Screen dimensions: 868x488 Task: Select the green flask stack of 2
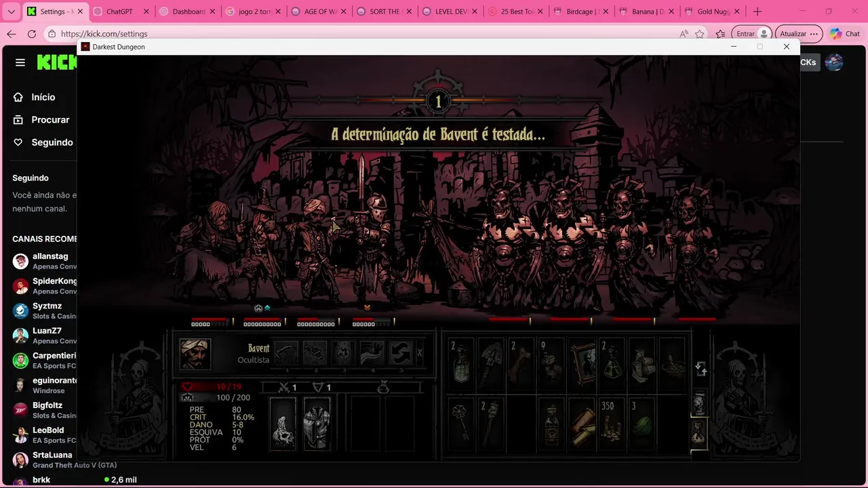(612, 363)
